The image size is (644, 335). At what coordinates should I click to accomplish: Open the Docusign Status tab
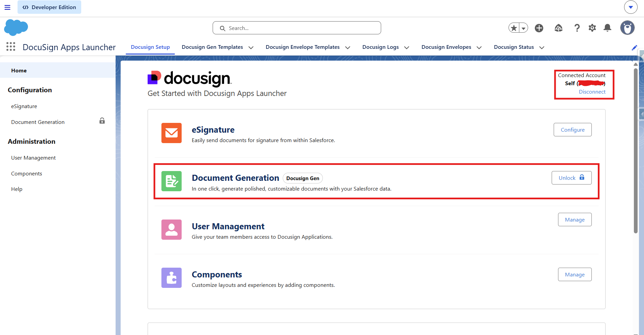pyautogui.click(x=514, y=47)
